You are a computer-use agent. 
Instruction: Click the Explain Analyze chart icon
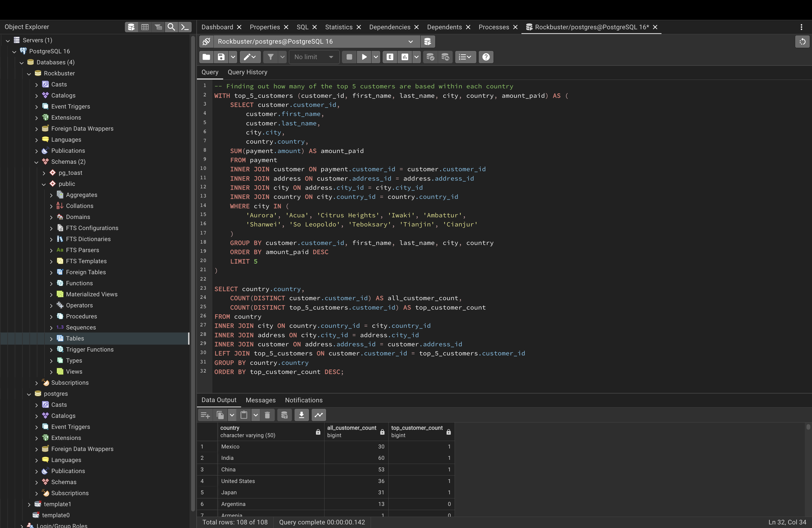(x=405, y=57)
